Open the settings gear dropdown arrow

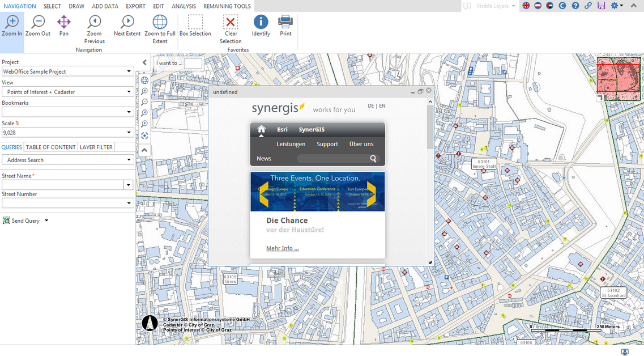tap(621, 6)
